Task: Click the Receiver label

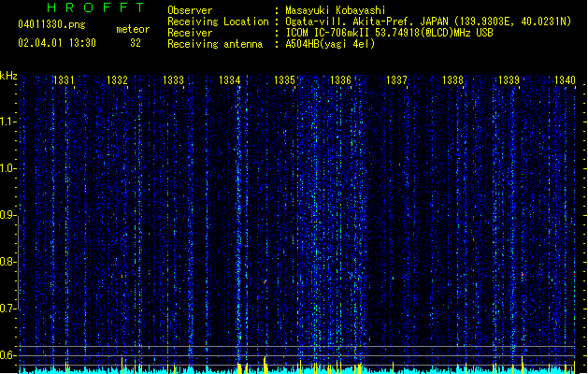Action: [190, 33]
